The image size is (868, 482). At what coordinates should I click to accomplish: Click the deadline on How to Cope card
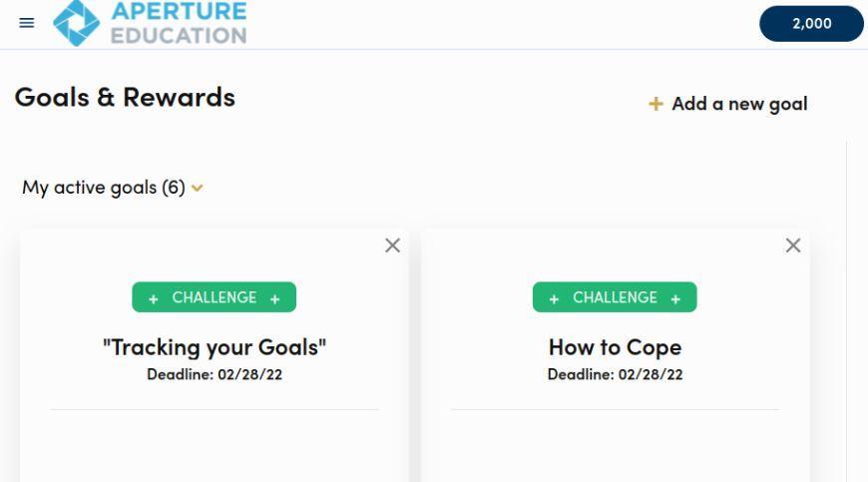[x=615, y=374]
